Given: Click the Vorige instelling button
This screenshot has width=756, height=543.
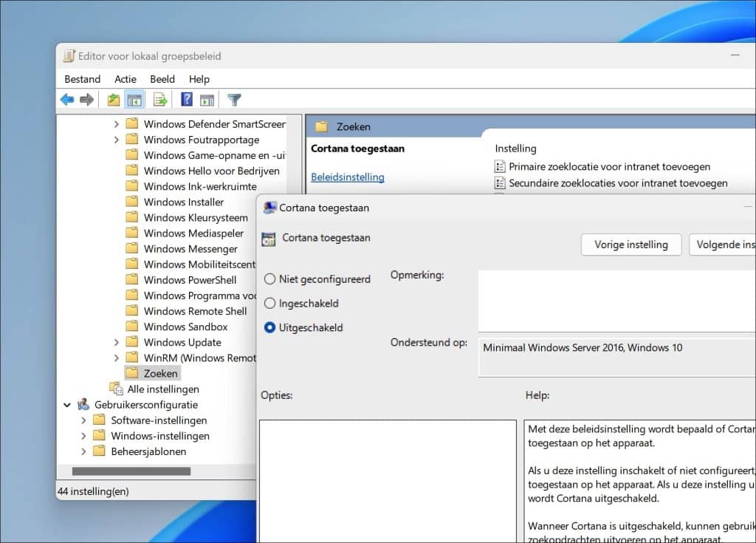Looking at the screenshot, I should pyautogui.click(x=631, y=245).
